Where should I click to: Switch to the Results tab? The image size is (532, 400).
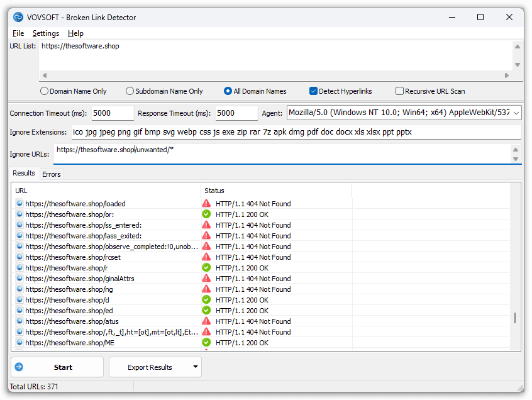click(x=24, y=173)
